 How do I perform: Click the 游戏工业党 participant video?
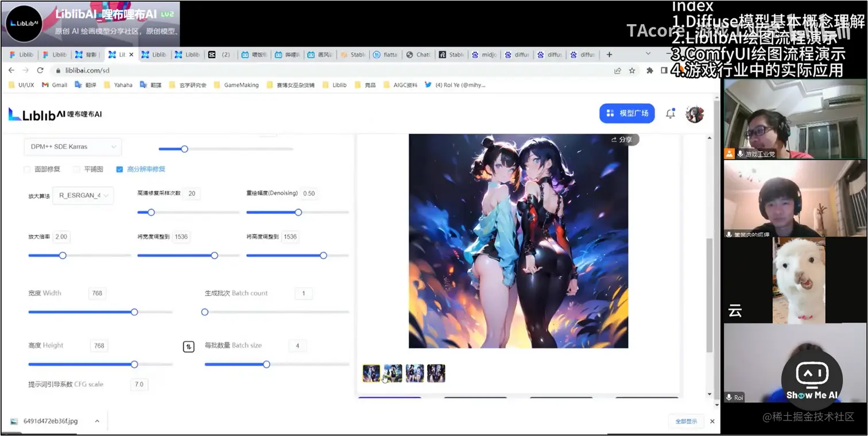click(x=795, y=119)
